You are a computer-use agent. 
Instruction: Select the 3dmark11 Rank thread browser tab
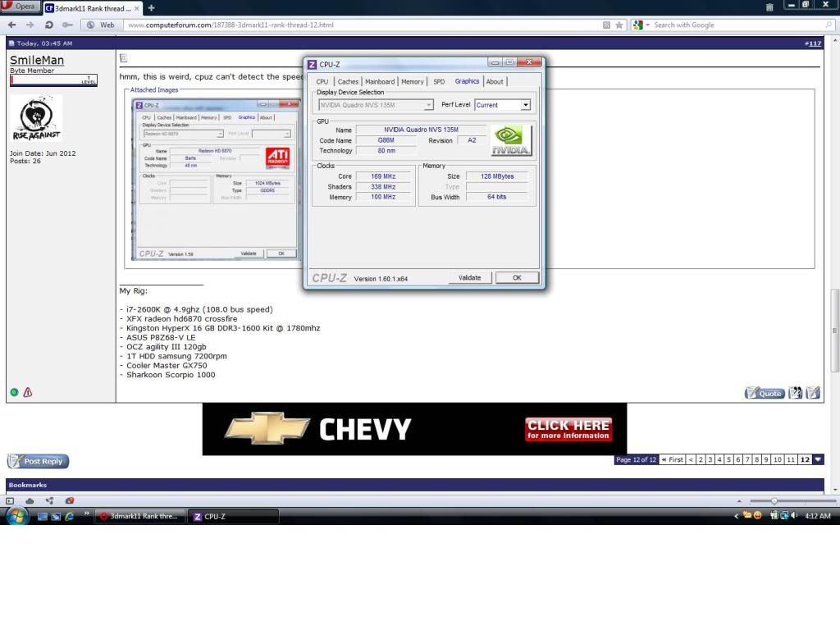pyautogui.click(x=92, y=8)
